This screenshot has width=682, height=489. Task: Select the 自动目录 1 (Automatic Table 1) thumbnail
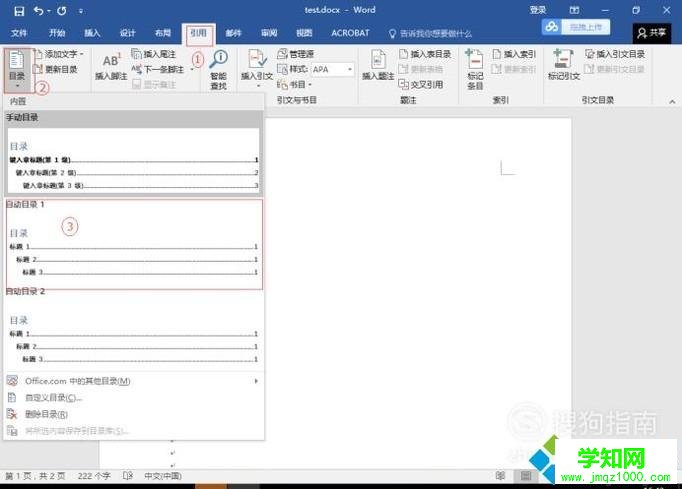(x=134, y=244)
